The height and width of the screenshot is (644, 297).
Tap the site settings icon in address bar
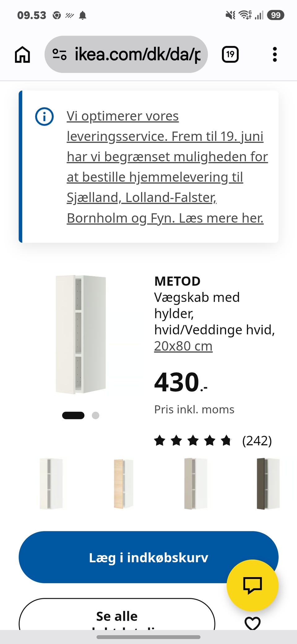59,54
